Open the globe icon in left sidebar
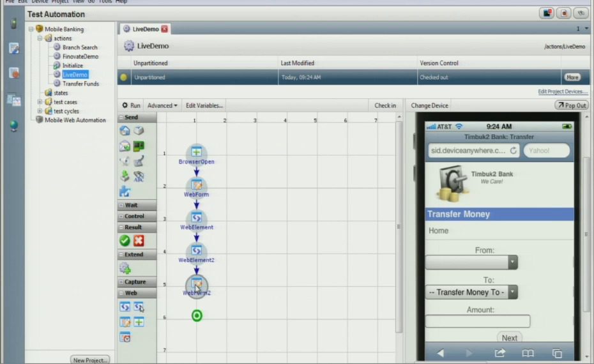 (x=14, y=126)
